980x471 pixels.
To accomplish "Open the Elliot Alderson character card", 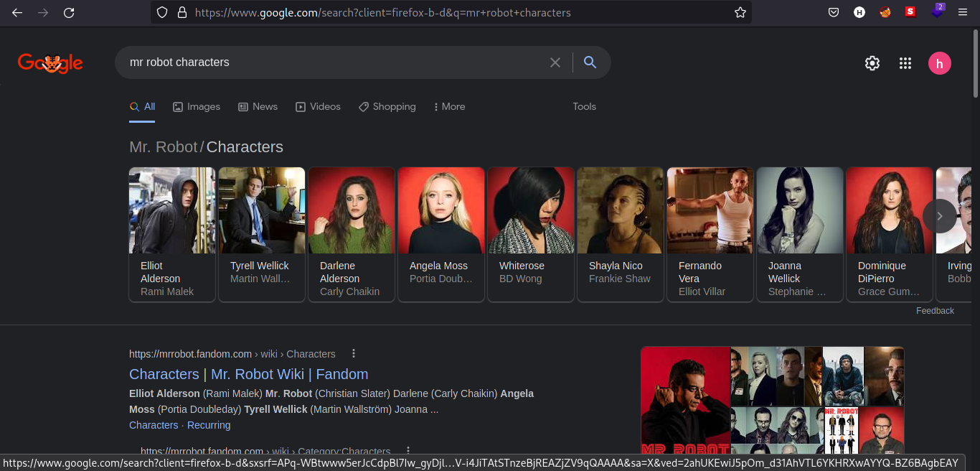I will coord(172,234).
